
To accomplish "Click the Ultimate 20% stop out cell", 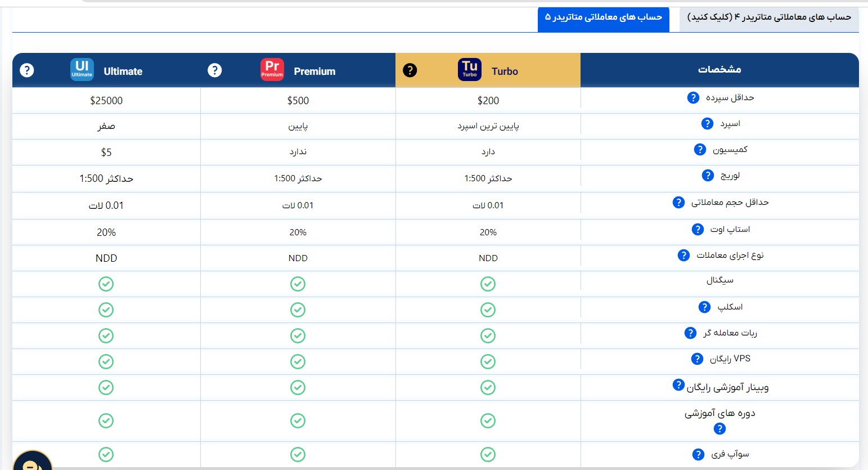I will (x=106, y=232).
